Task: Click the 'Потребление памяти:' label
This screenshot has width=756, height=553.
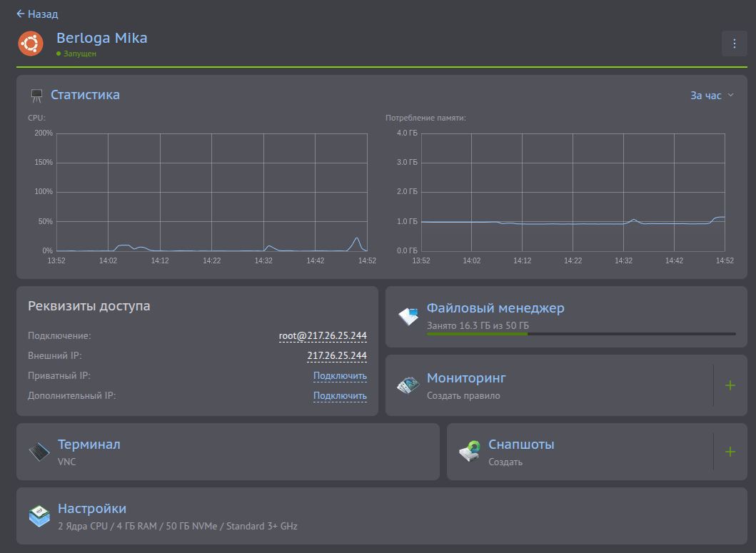Action: coord(425,118)
